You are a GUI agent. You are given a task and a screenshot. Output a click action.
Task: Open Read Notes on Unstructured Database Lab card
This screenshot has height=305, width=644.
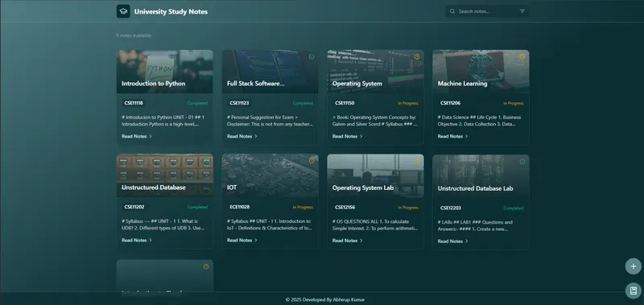point(453,241)
